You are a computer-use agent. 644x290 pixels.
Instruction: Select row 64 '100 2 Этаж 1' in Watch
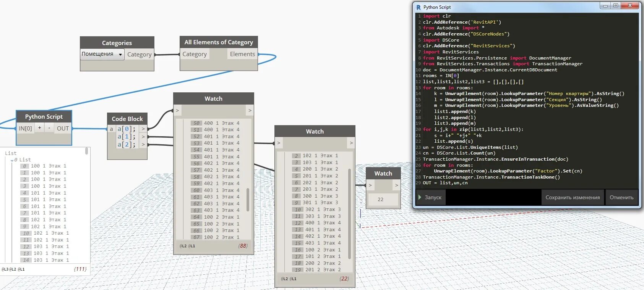pos(216,217)
